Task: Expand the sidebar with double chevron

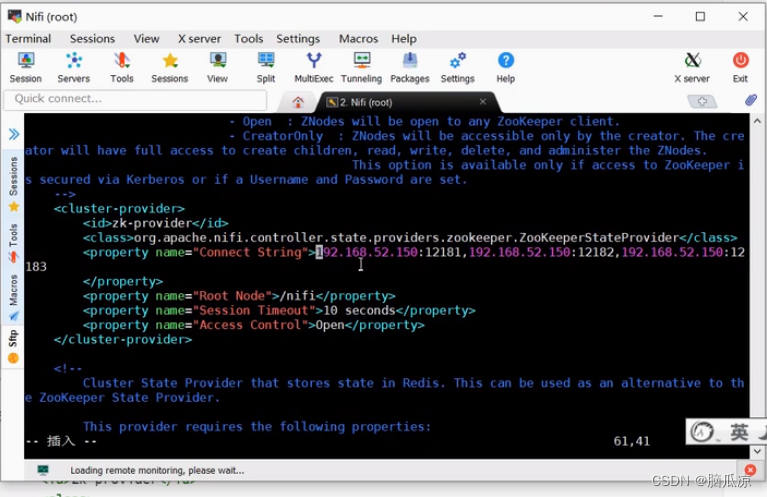Action: coord(14,134)
